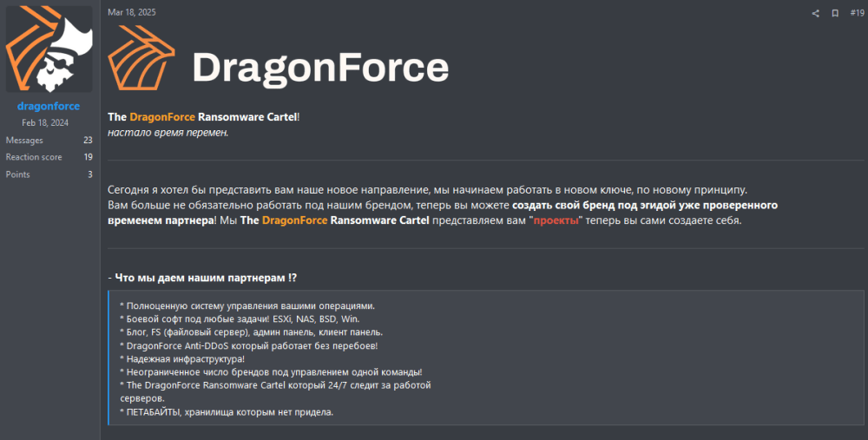
Task: Click the large DragonForce wordmark in banner
Action: coord(320,68)
